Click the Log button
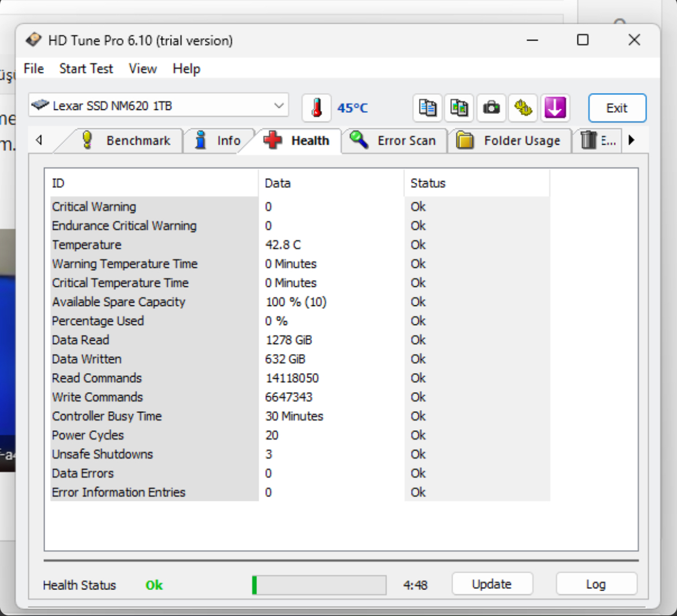This screenshot has height=616, width=677. pos(596,584)
